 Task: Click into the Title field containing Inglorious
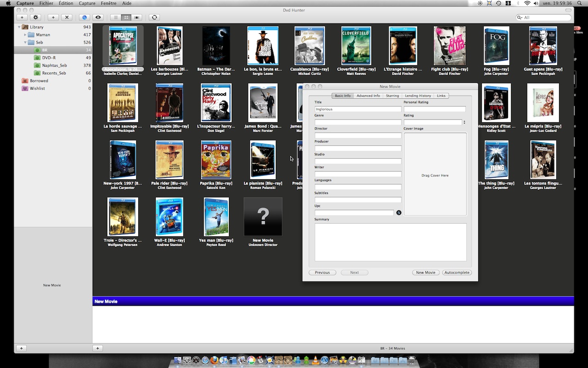coord(358,109)
